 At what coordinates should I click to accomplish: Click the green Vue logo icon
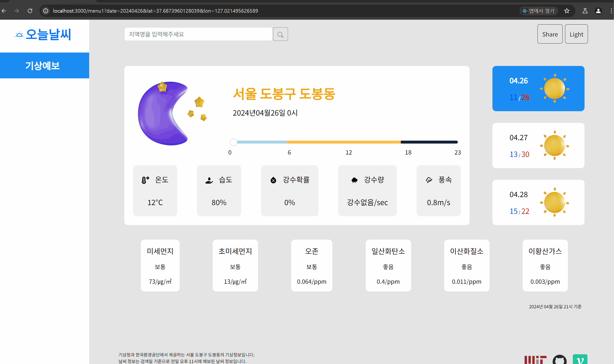click(580, 360)
